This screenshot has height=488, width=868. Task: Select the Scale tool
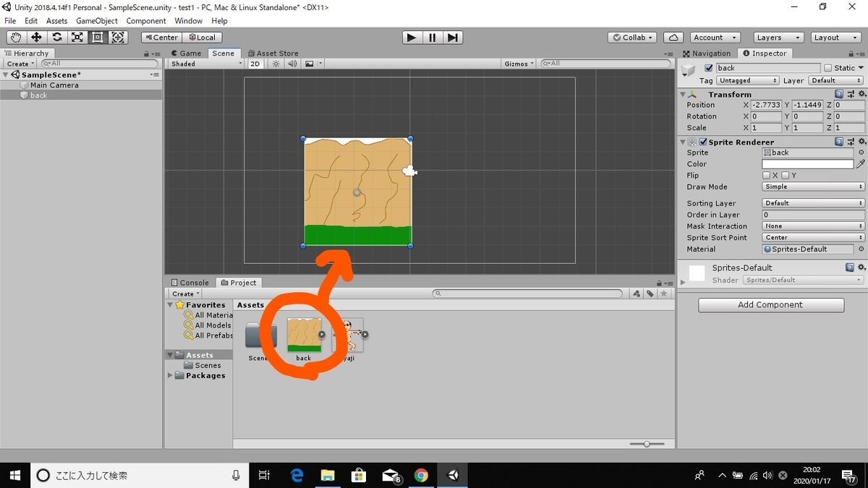pyautogui.click(x=77, y=38)
